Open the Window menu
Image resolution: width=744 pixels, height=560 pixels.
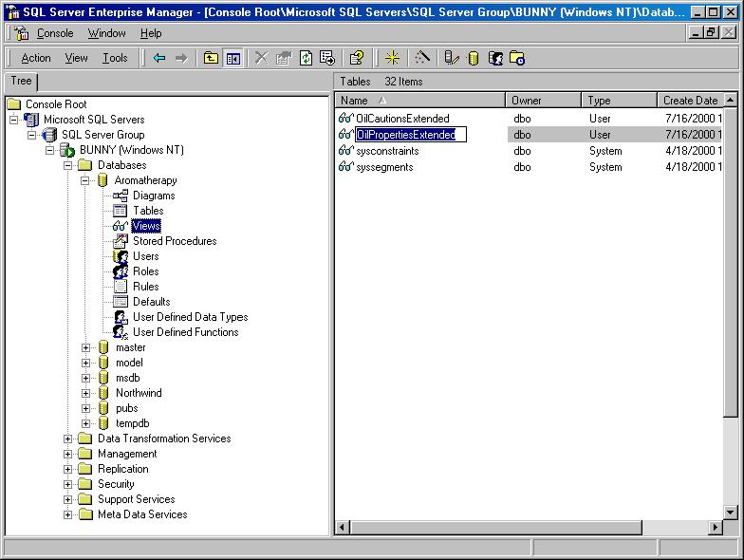[106, 33]
